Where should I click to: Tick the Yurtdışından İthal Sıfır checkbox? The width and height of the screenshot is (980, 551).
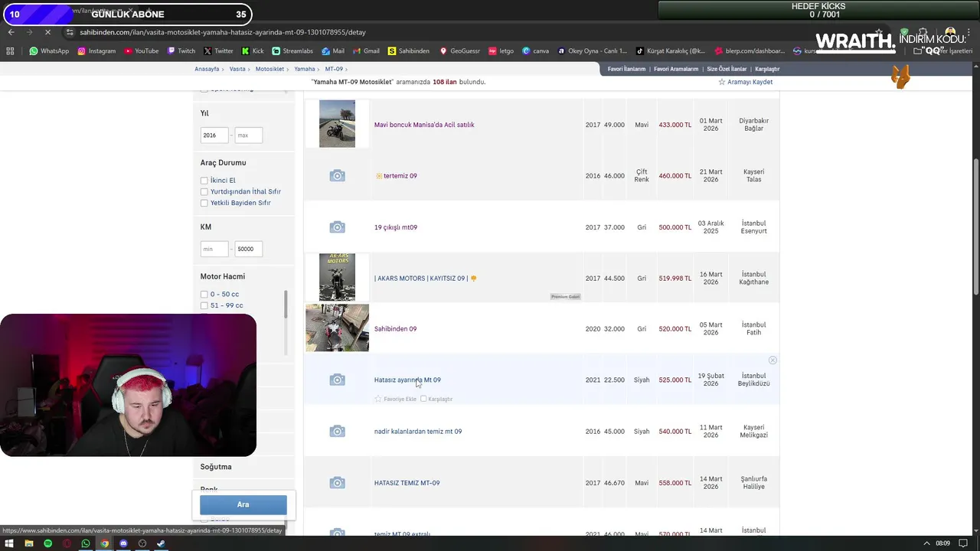point(204,191)
